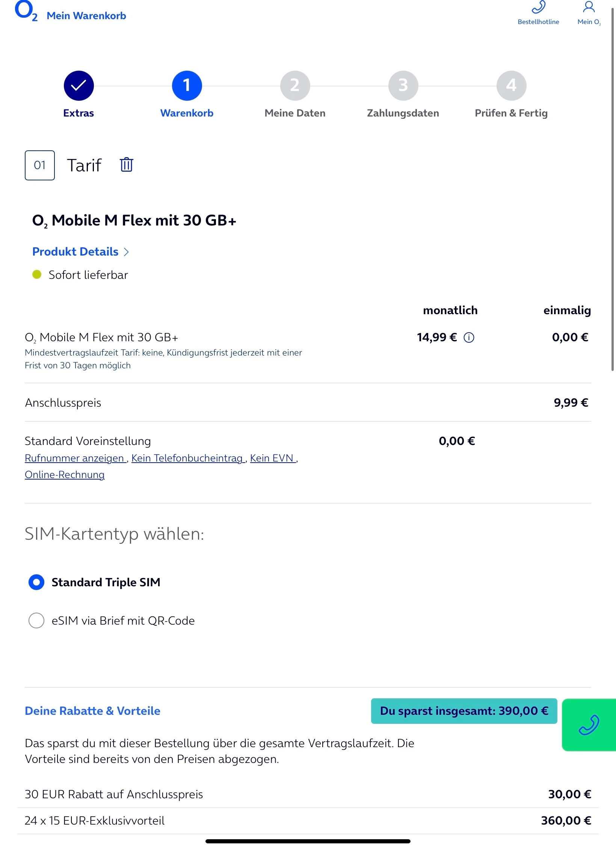616x849 pixels.
Task: Delete the Tarif with trash icon
Action: (127, 165)
